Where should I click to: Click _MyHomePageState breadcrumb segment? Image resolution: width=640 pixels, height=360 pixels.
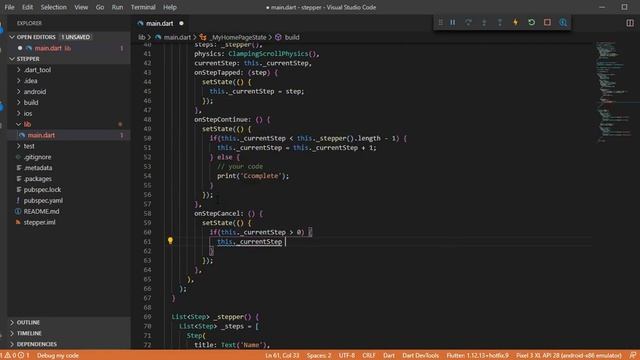pyautogui.click(x=238, y=37)
